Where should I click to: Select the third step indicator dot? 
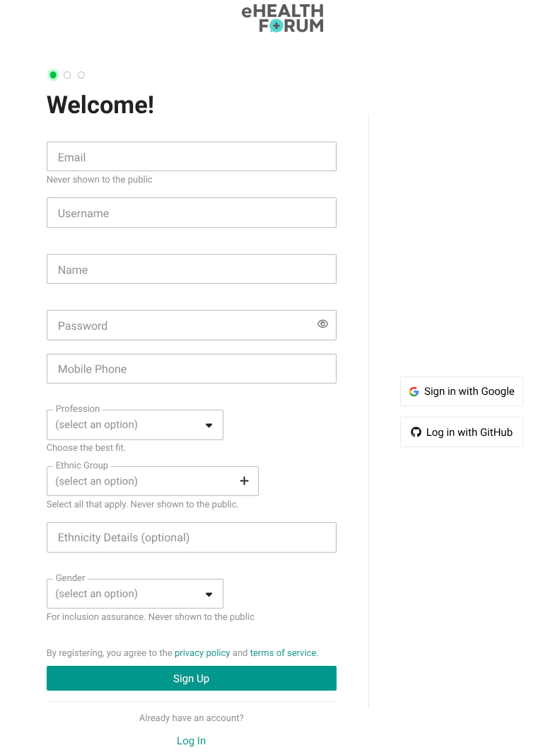(x=81, y=75)
